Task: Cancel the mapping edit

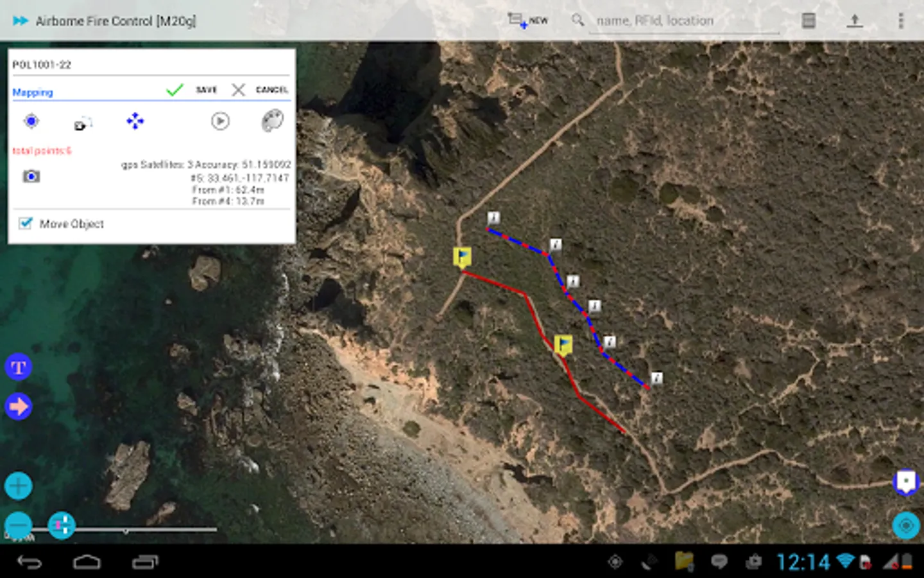Action: 260,90
